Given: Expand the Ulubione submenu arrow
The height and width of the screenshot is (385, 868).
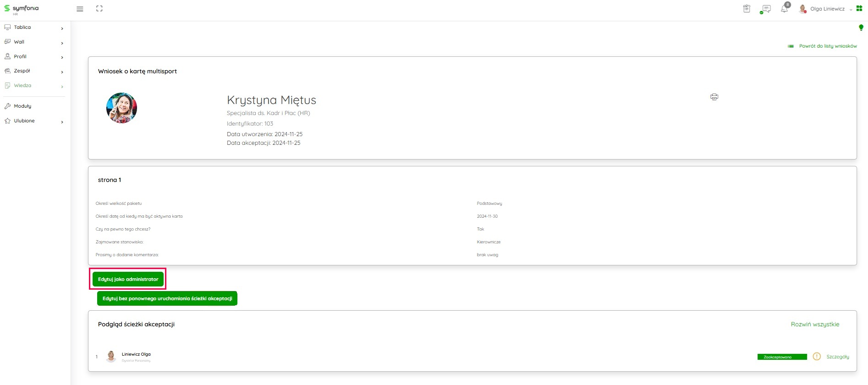Looking at the screenshot, I should (62, 122).
